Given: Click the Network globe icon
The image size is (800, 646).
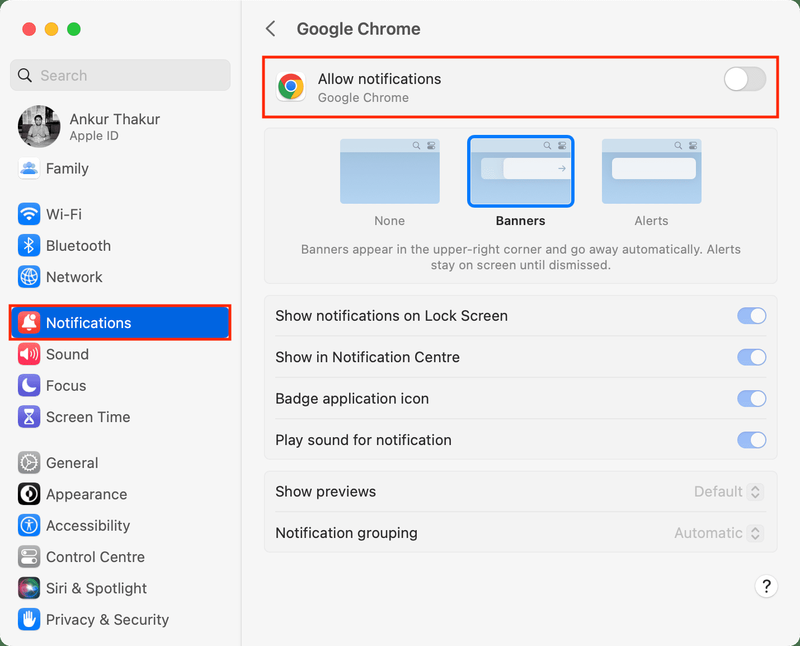Looking at the screenshot, I should (x=29, y=277).
